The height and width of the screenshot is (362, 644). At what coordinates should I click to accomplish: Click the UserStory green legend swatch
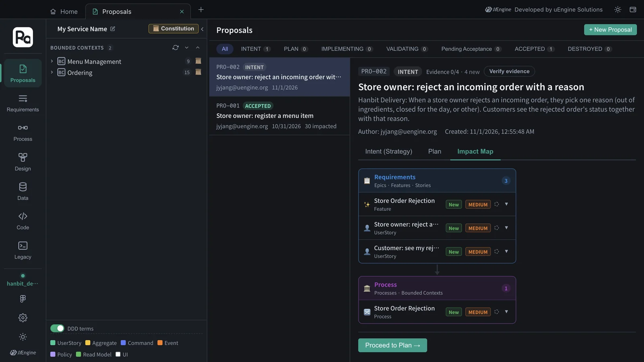click(53, 343)
